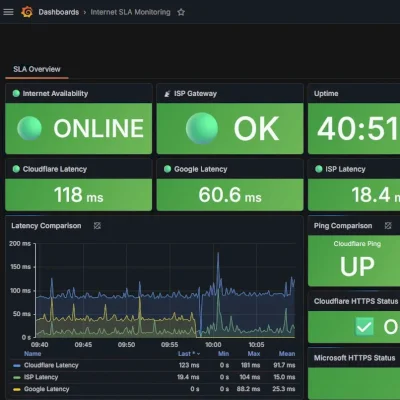Toggle ISP Latency series in legend
Viewport: 400px width, 400px height.
[x=41, y=377]
